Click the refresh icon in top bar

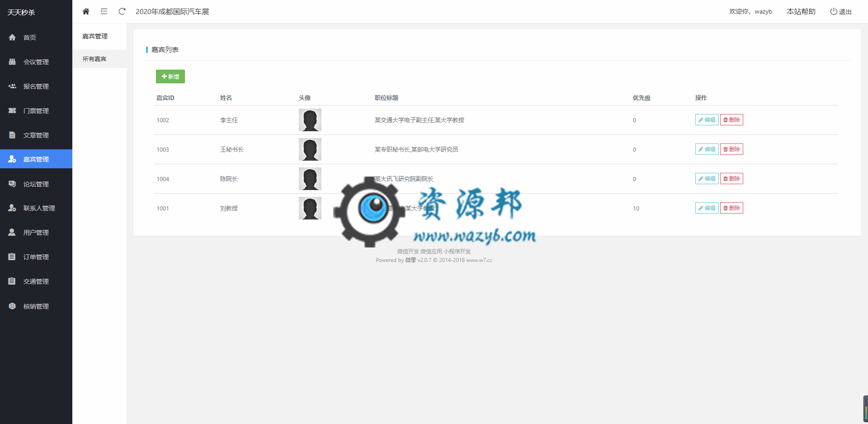point(122,11)
